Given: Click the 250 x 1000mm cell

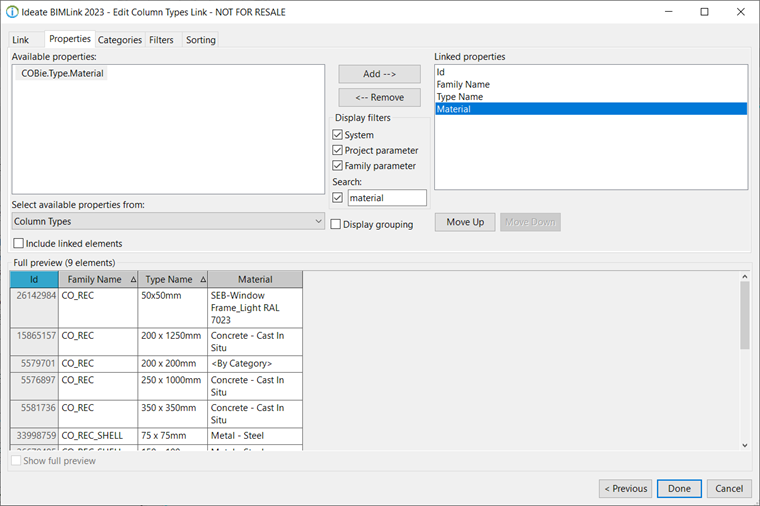Looking at the screenshot, I should (173, 386).
